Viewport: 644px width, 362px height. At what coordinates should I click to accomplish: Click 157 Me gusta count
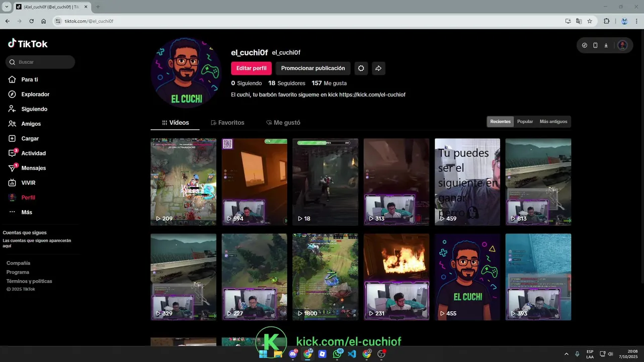tap(329, 83)
